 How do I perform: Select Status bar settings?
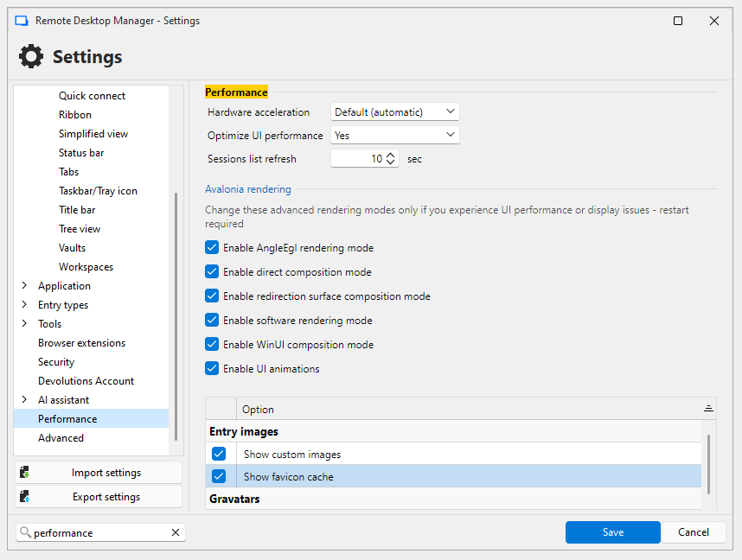pyautogui.click(x=81, y=152)
